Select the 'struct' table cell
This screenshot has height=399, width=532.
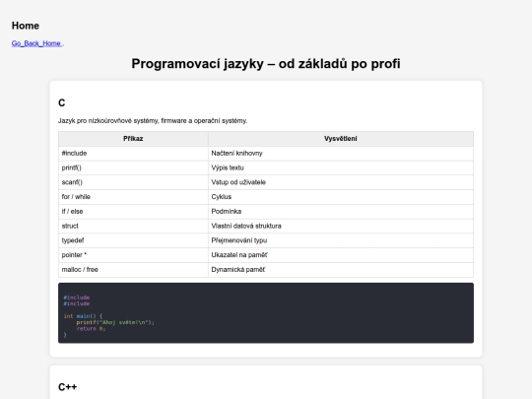pos(133,227)
